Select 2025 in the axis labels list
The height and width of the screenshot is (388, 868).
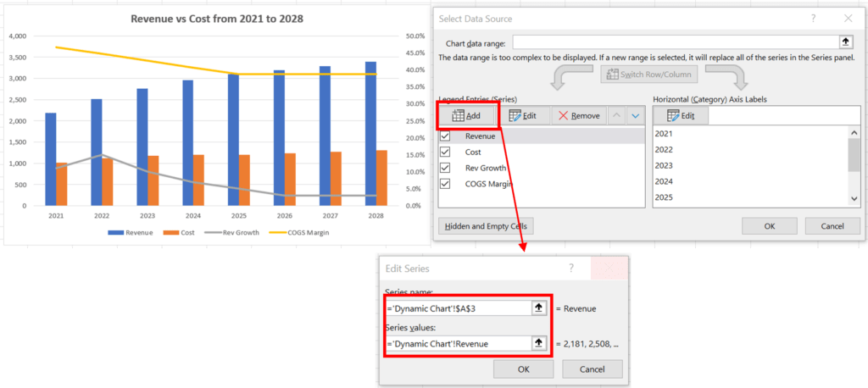tap(665, 197)
